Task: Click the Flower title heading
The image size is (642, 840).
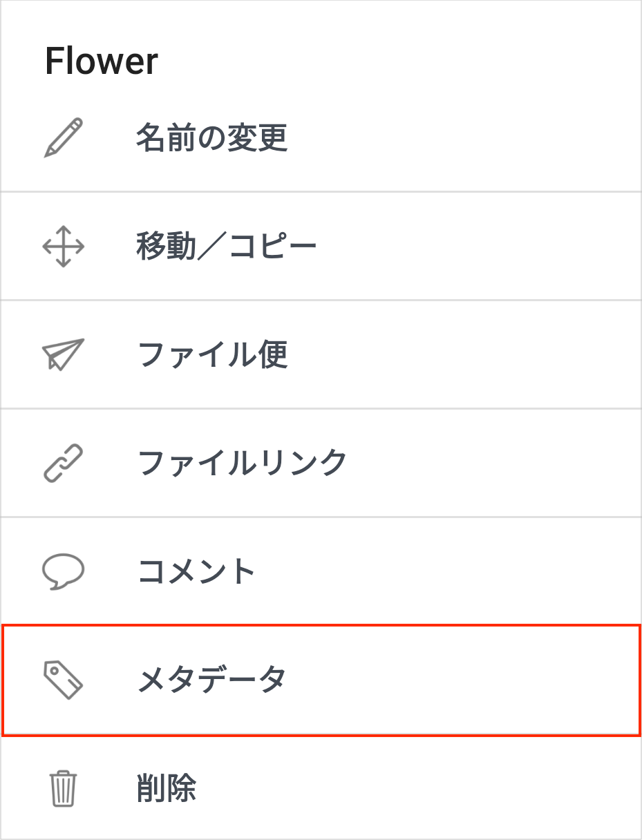Action: pyautogui.click(x=102, y=61)
